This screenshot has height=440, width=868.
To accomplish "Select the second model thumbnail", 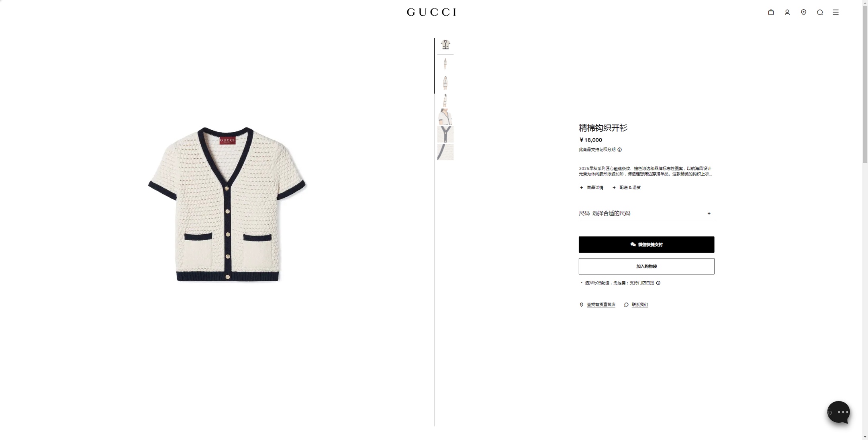I will (445, 82).
